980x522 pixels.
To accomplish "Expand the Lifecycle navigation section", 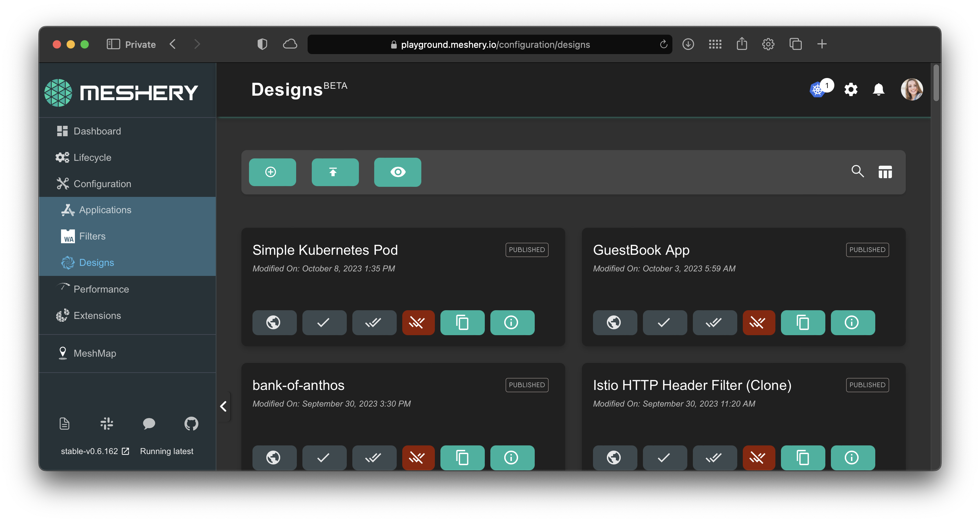I will [x=92, y=157].
